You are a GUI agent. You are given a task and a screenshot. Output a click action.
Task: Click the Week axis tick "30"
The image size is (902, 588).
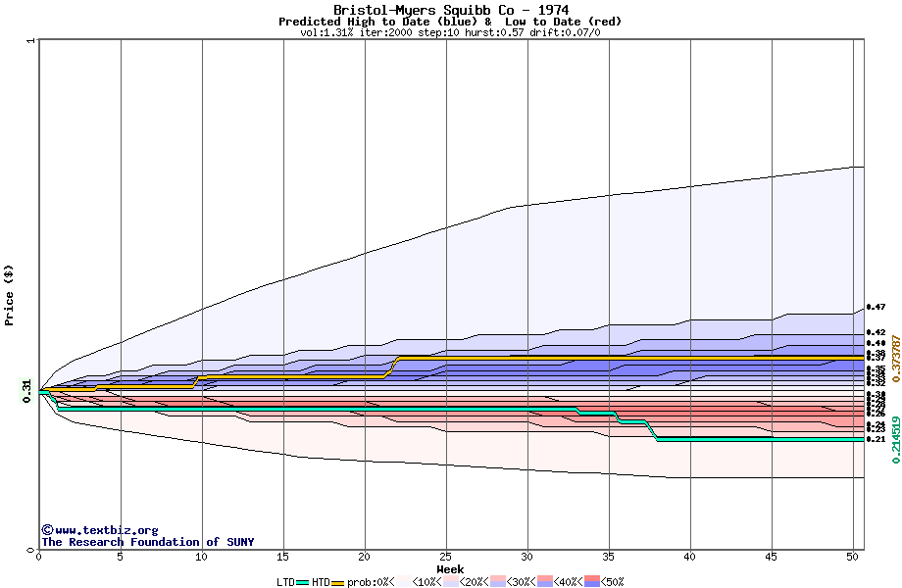point(526,557)
